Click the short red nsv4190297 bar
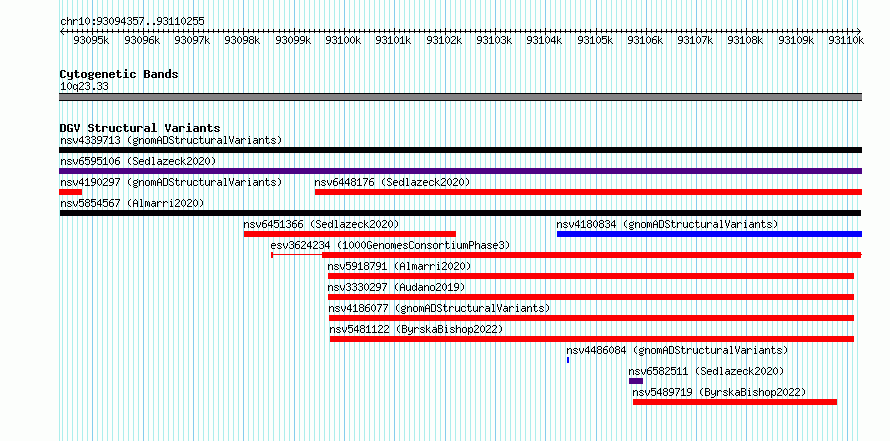This screenshot has width=890, height=441. coord(70,192)
